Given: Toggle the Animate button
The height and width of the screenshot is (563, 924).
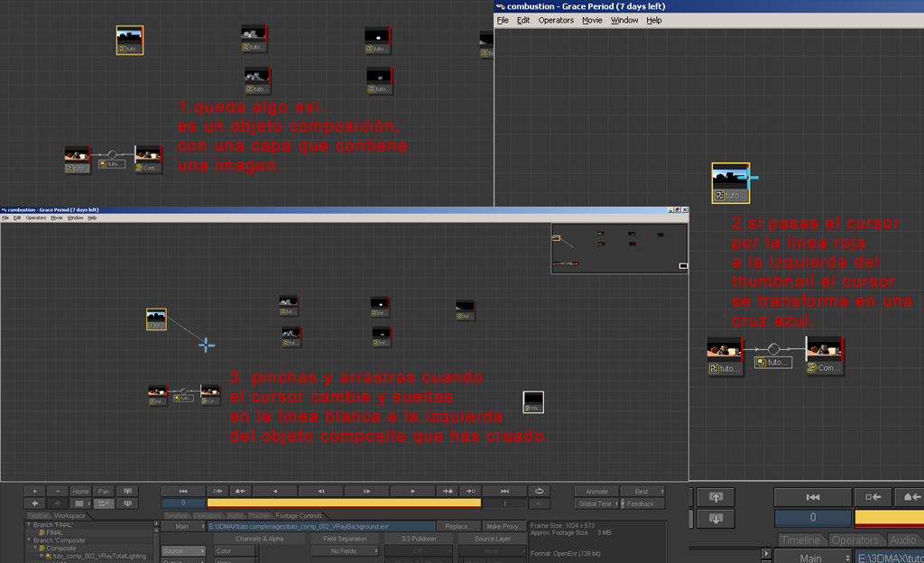Looking at the screenshot, I should coord(596,491).
